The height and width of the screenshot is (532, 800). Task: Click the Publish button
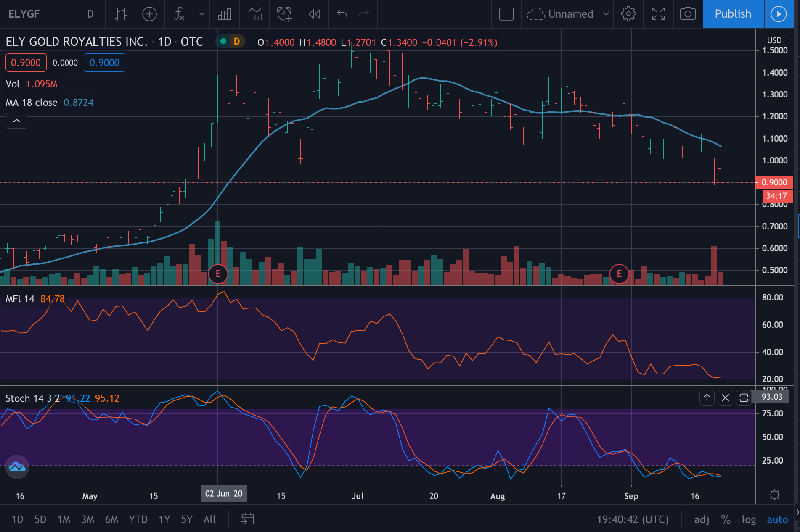733,14
